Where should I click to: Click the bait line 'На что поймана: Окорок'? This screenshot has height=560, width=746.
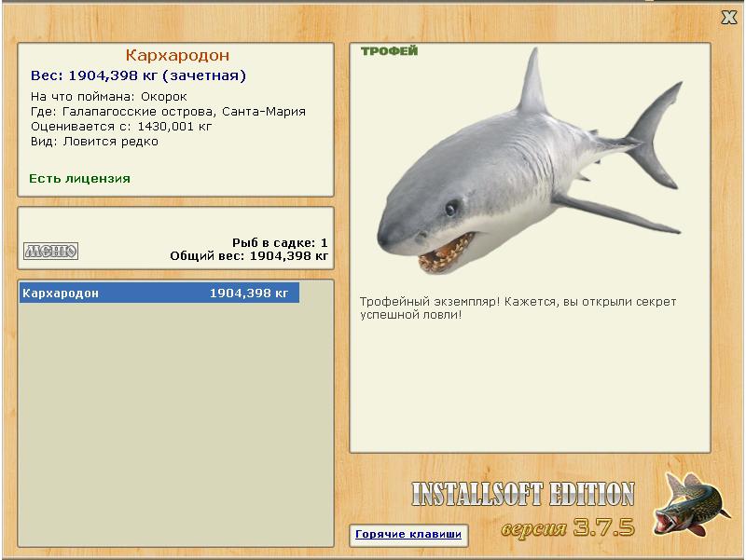[x=109, y=97]
